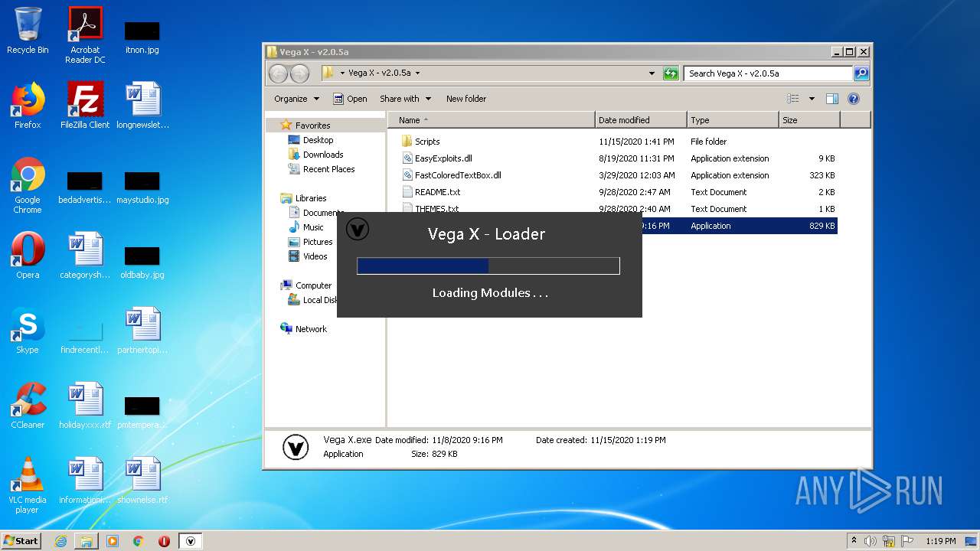Open the Start menu
Viewport: 980px width, 551px height.
coord(21,541)
